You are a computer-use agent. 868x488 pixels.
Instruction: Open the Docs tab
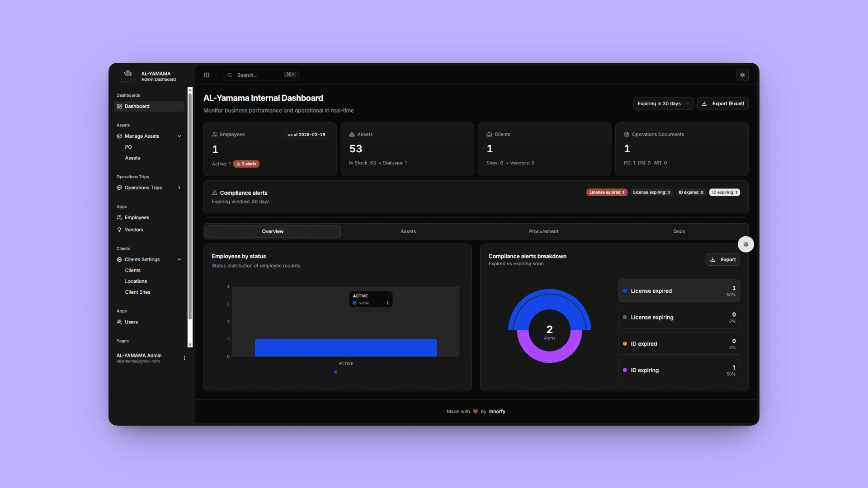click(679, 231)
